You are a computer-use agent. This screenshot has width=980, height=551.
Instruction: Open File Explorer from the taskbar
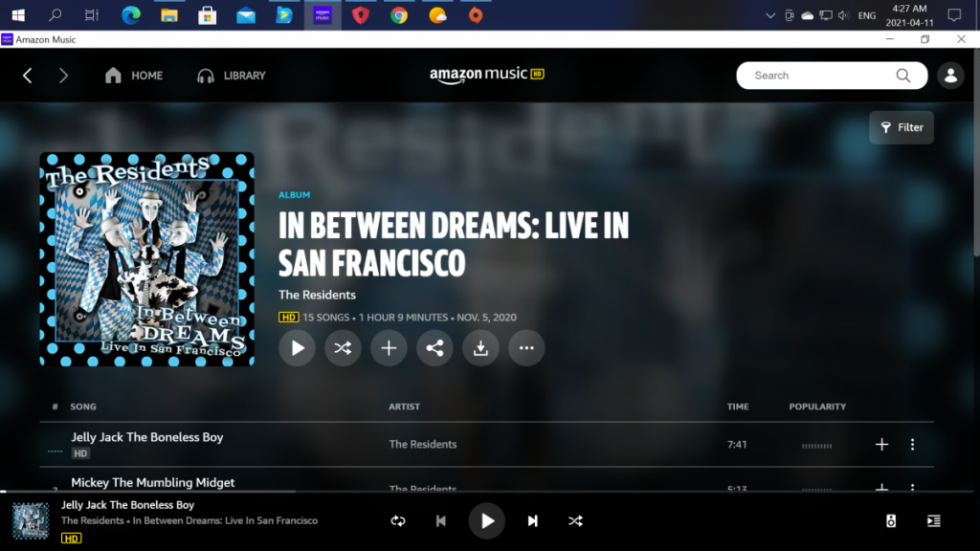(168, 15)
